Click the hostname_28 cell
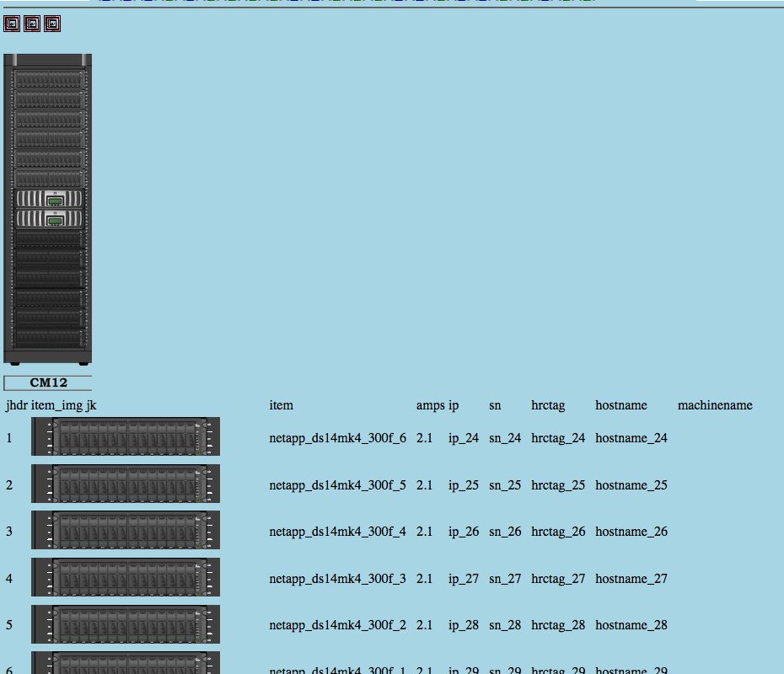This screenshot has height=674, width=784. [x=631, y=625]
